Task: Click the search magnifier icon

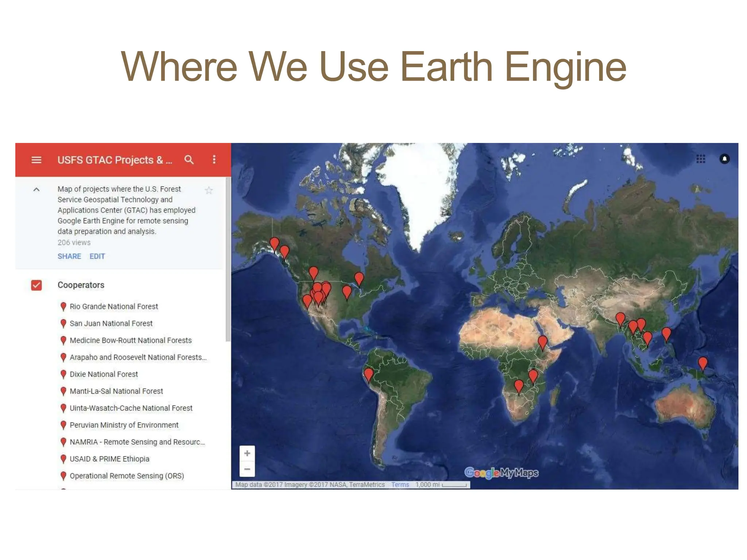Action: pos(189,160)
